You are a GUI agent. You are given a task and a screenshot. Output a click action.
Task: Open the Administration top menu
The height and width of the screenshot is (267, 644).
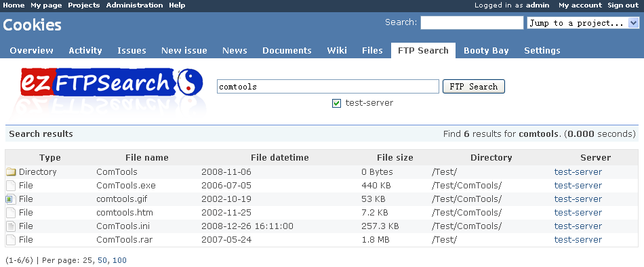[x=134, y=5]
